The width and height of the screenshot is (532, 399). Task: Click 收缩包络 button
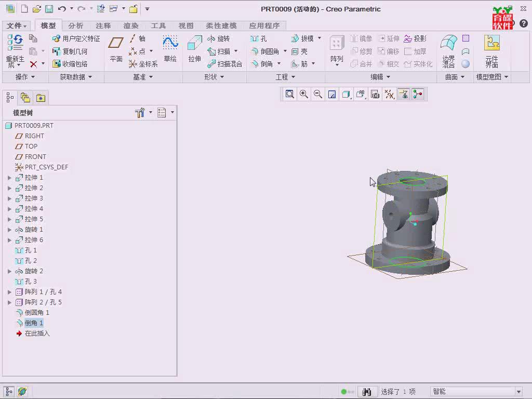point(70,64)
